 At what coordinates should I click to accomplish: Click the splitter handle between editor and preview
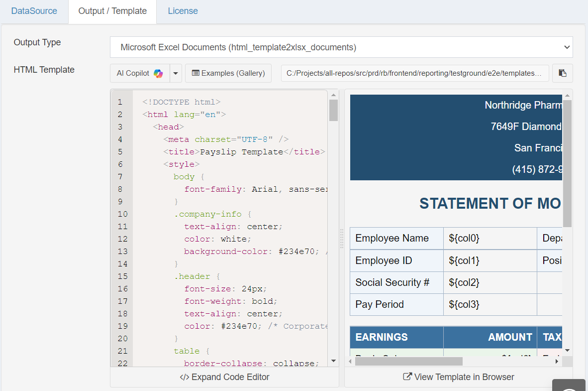[x=342, y=239]
